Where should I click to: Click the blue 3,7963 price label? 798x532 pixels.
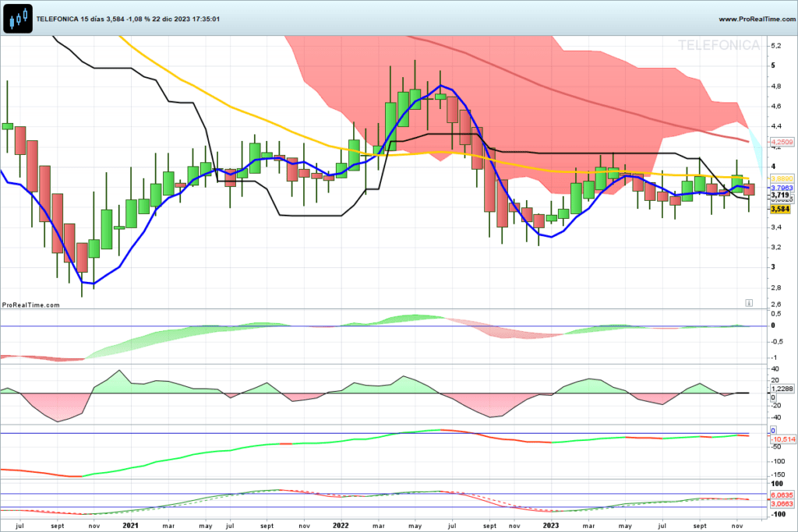coord(782,188)
